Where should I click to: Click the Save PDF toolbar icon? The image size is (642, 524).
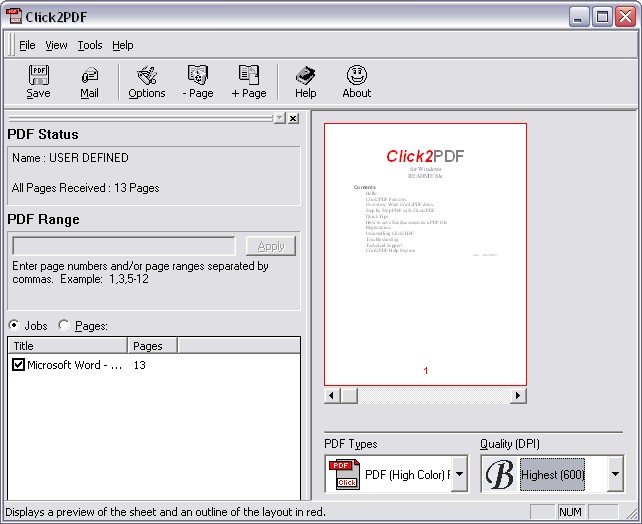[38, 75]
